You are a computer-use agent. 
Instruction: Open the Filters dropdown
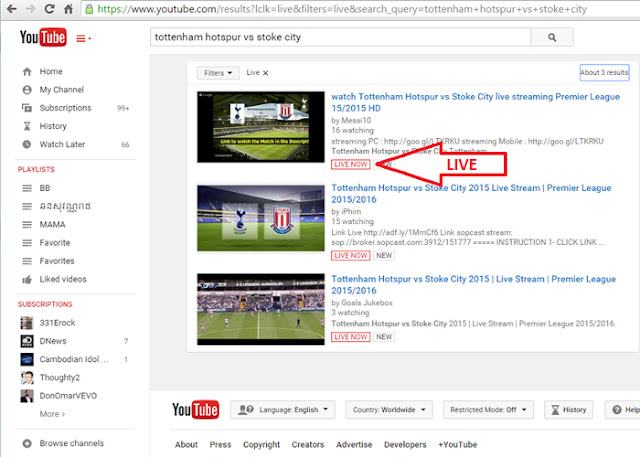(218, 73)
